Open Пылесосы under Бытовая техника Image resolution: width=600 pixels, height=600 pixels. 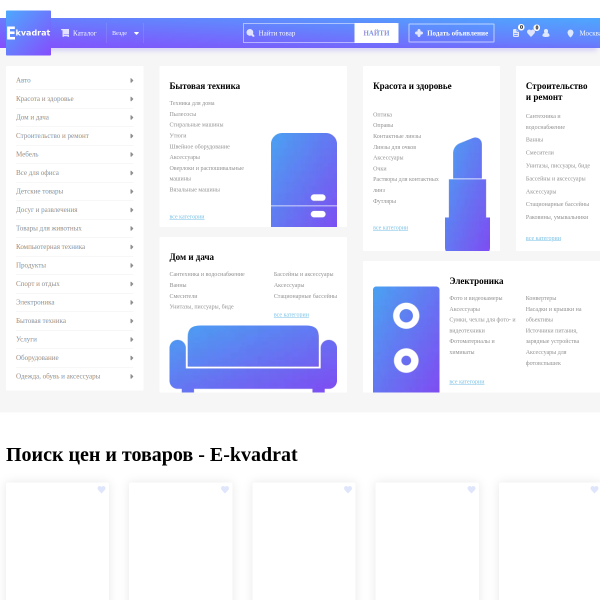183,114
